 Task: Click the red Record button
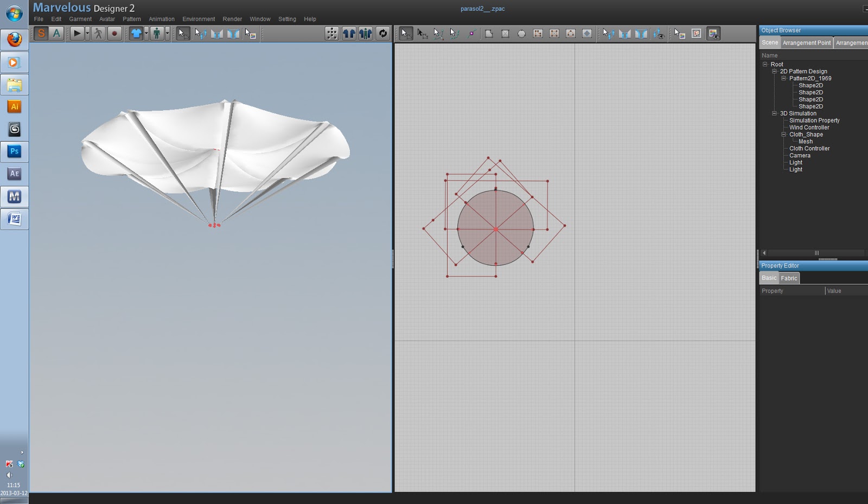point(114,34)
